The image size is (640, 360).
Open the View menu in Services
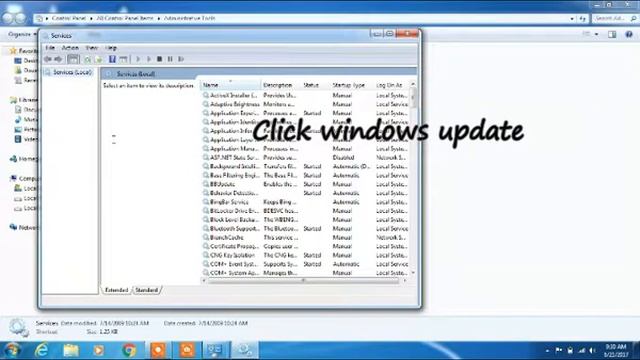pyautogui.click(x=92, y=48)
